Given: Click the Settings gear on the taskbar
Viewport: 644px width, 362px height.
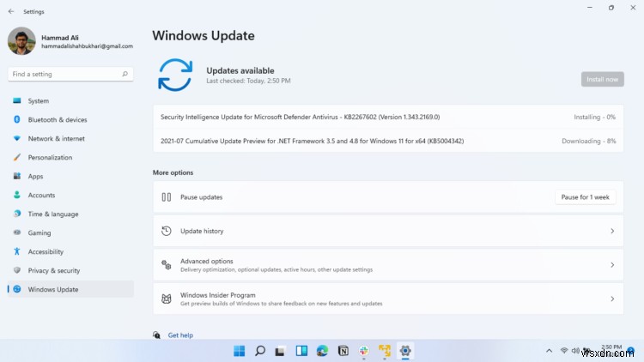Looking at the screenshot, I should (405, 351).
